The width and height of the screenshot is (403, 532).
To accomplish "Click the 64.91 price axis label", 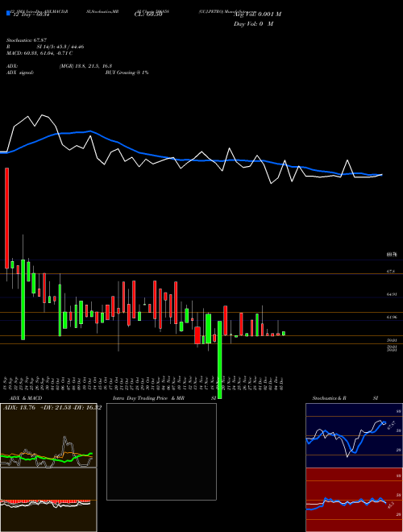I will pyautogui.click(x=392, y=294).
